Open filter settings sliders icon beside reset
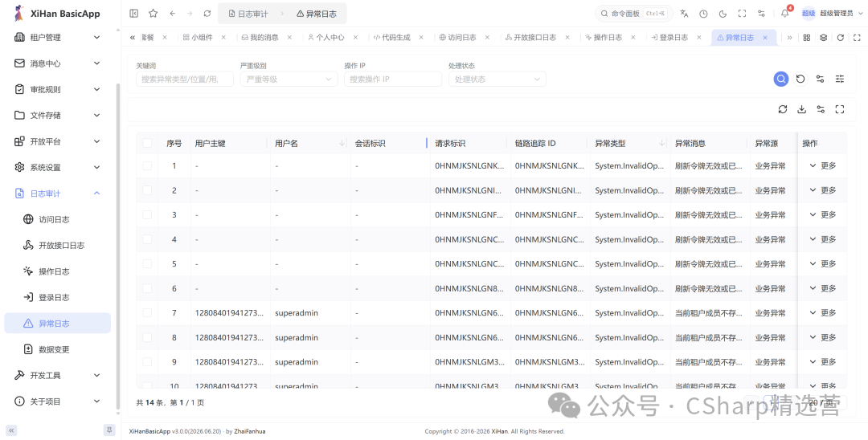Screen dimensions: 868x440 click(820, 79)
